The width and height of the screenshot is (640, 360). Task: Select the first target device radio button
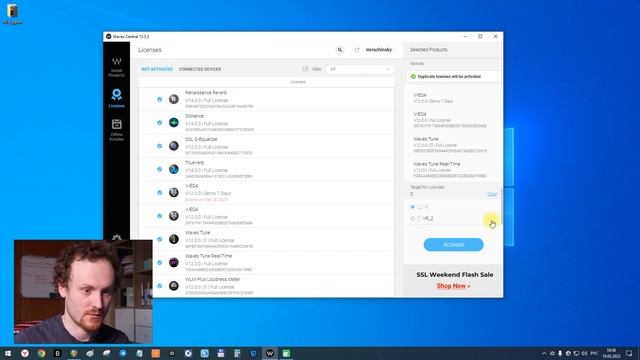(x=412, y=207)
